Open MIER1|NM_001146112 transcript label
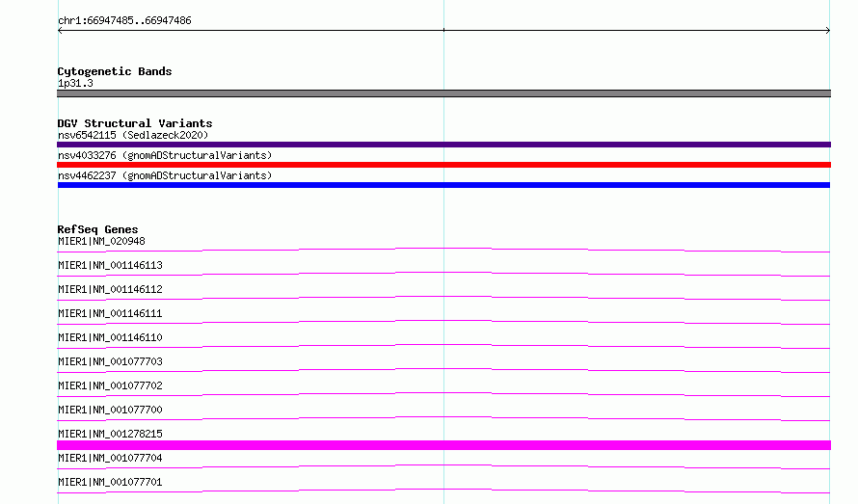This screenshot has height=504, width=858. point(110,289)
